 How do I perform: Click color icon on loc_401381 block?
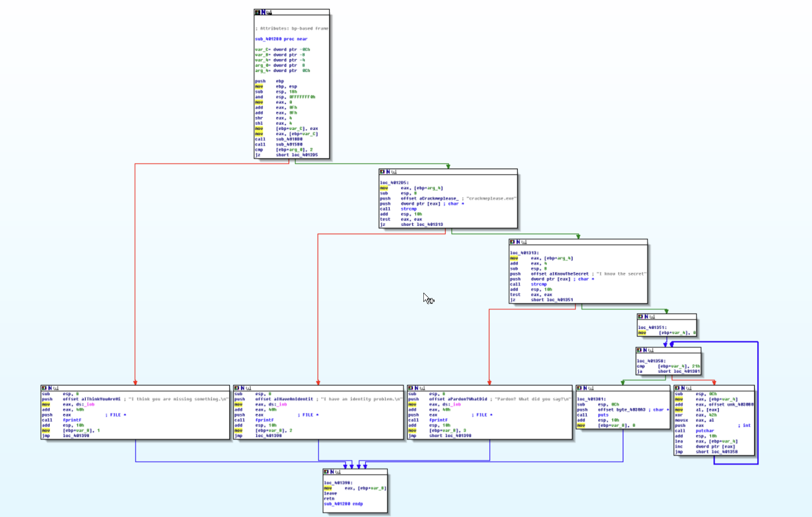tap(579, 388)
